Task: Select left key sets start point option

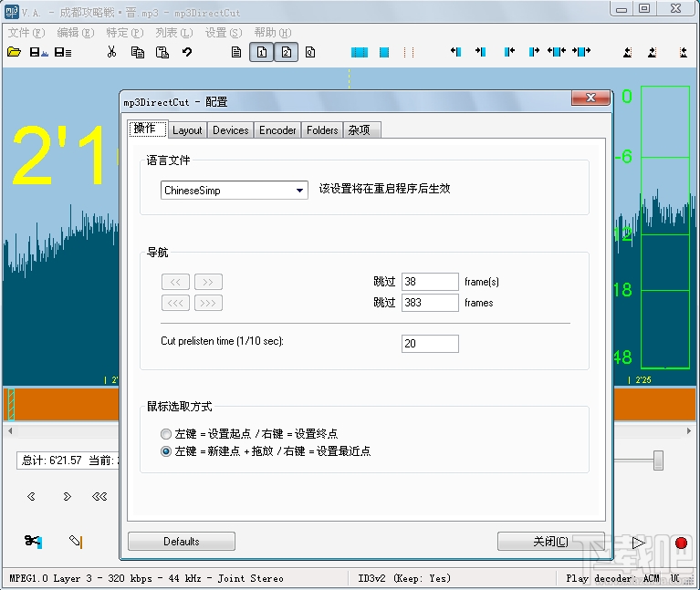Action: (x=165, y=433)
